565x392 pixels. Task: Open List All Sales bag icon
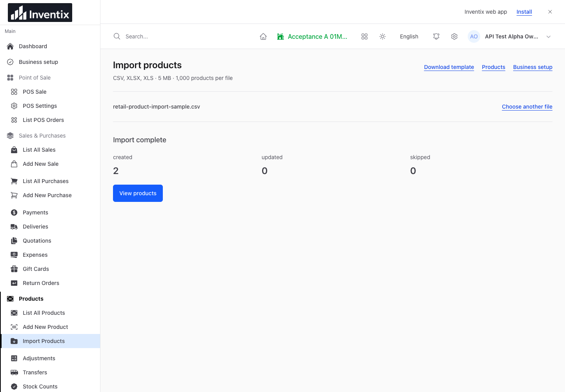click(x=14, y=150)
